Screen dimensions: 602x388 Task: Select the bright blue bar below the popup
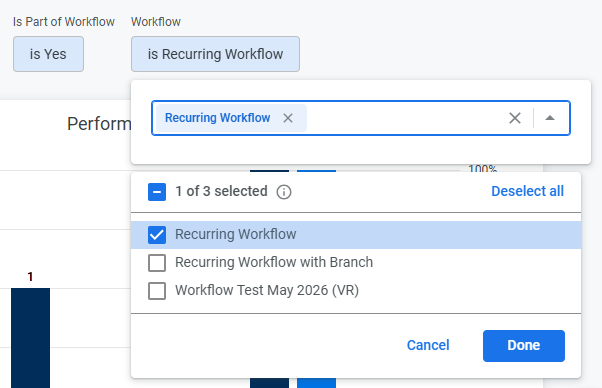click(316, 383)
